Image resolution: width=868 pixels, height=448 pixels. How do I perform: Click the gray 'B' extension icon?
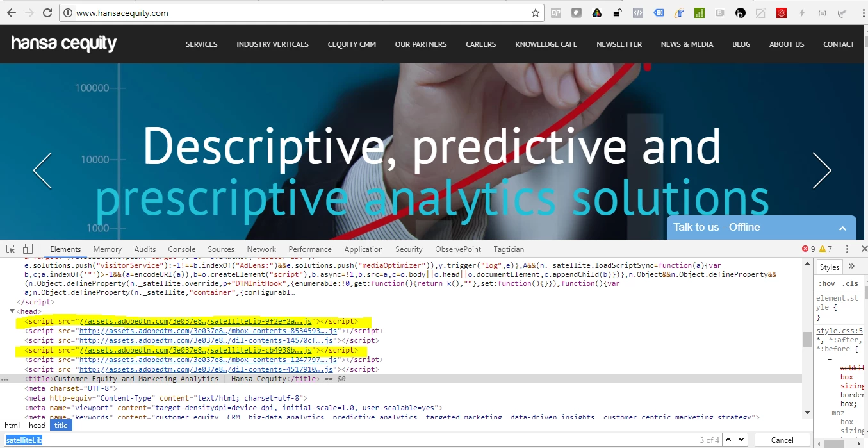(x=720, y=13)
